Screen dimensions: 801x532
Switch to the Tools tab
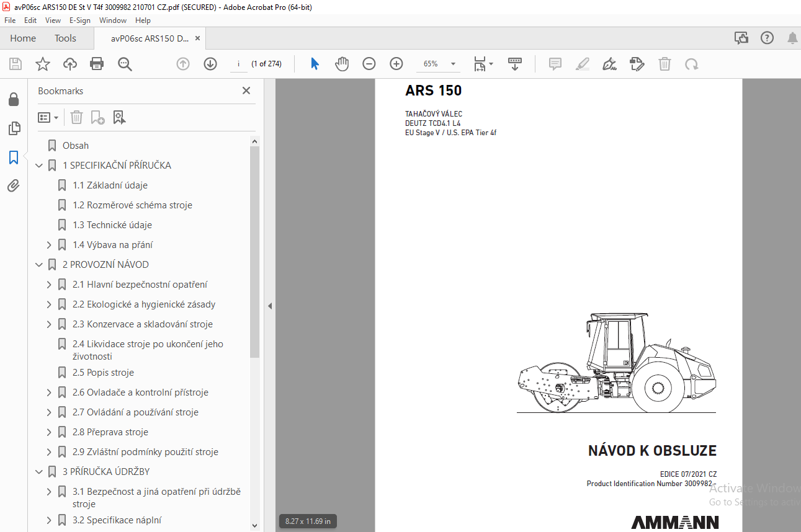tap(65, 38)
